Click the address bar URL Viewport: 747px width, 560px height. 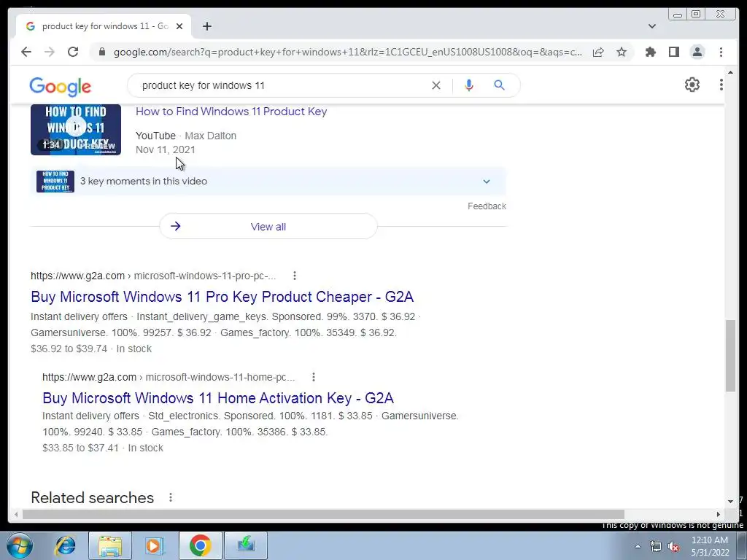(347, 52)
